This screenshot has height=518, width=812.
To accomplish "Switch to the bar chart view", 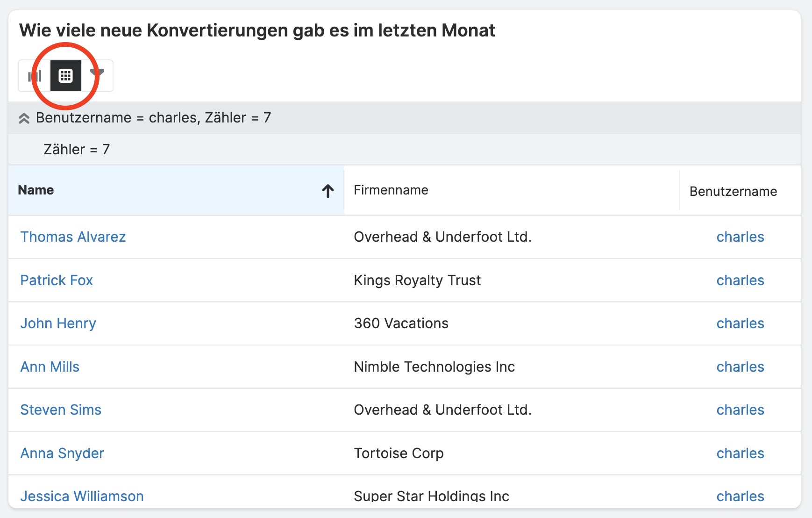I will coord(35,76).
